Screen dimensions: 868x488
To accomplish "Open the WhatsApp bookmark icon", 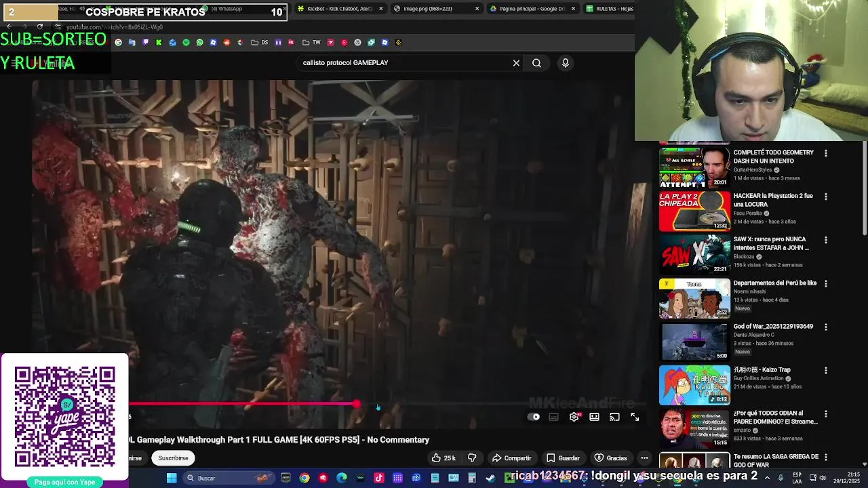I will pyautogui.click(x=199, y=43).
